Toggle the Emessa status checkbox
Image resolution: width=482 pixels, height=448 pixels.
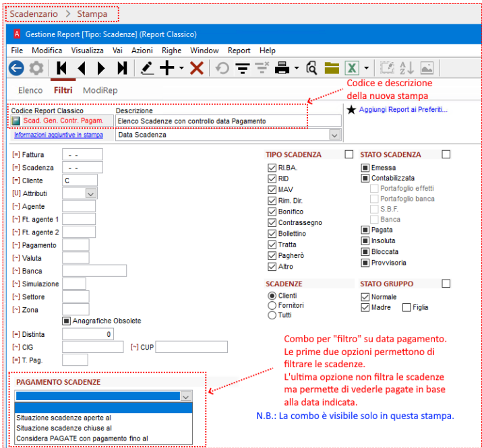[365, 168]
